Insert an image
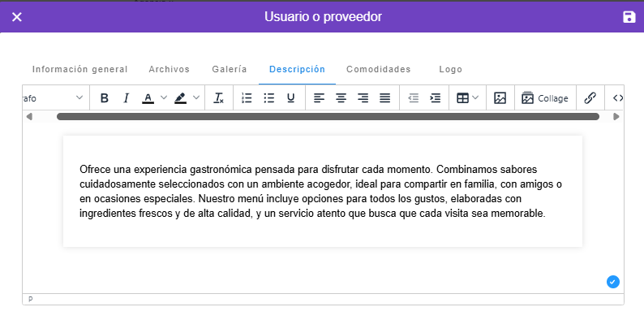 [500, 98]
